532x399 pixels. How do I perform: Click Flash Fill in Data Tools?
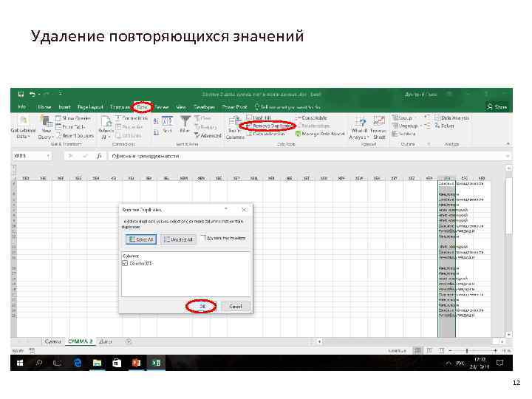tap(259, 117)
